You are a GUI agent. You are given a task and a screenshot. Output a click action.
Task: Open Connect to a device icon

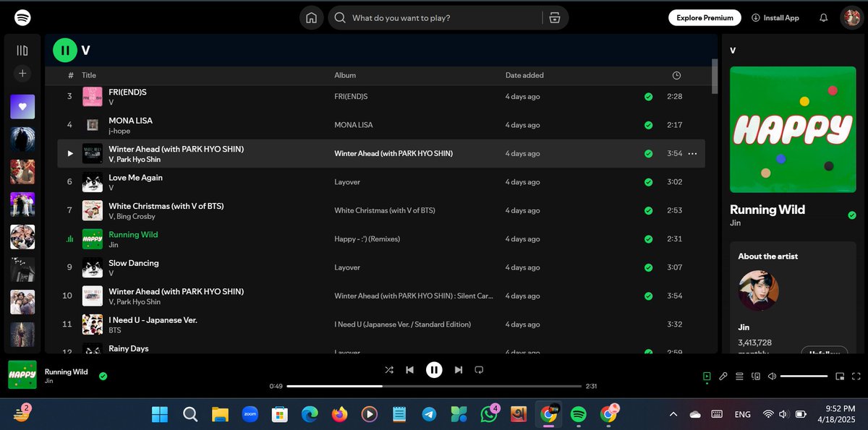point(756,376)
